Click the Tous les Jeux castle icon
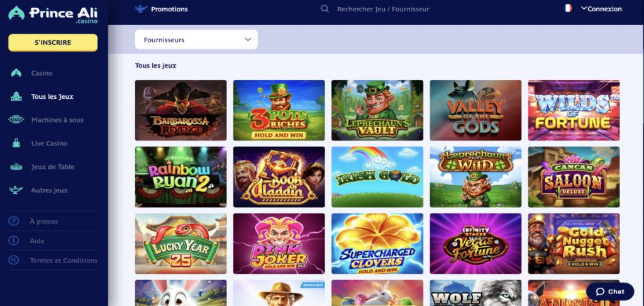Screen dimensions: 644x306 [16, 97]
